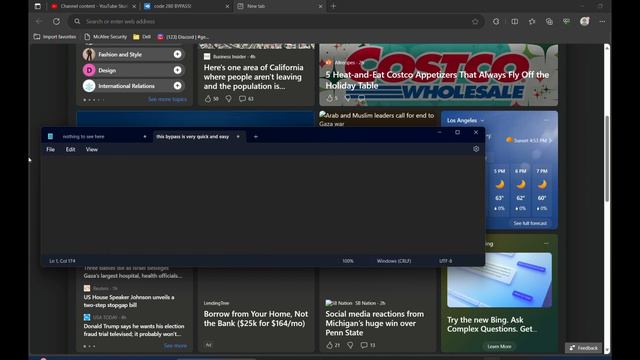Add a new Notepad tab
This screenshot has height=360, width=640.
(256, 137)
